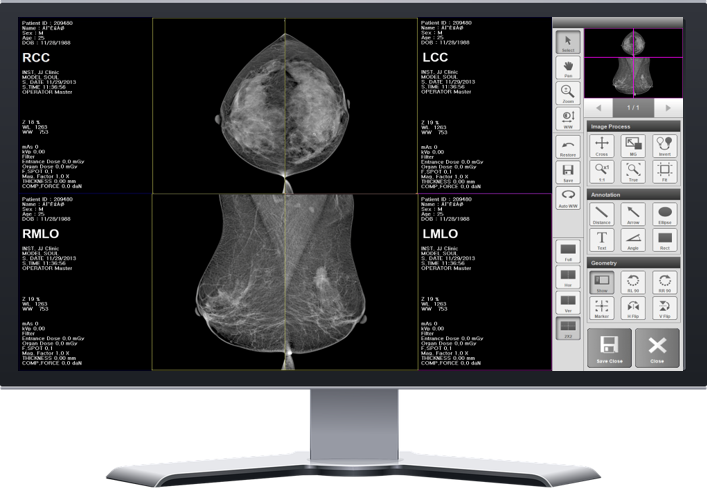This screenshot has height=488, width=707.
Task: Choose the WW window width tool
Action: [x=567, y=119]
